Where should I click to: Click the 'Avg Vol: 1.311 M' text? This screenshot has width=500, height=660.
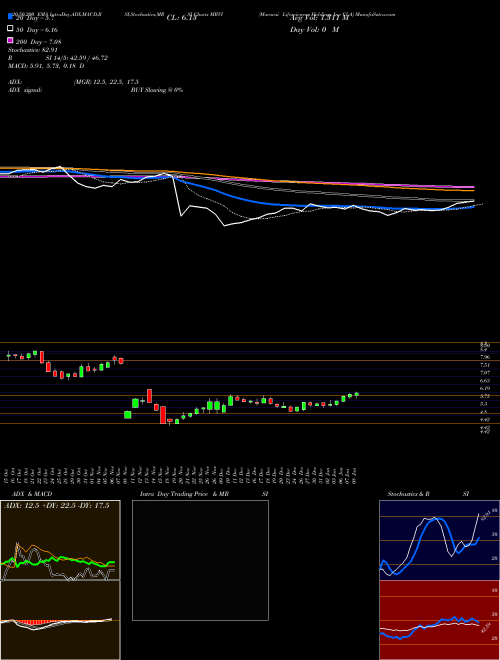[x=319, y=18]
